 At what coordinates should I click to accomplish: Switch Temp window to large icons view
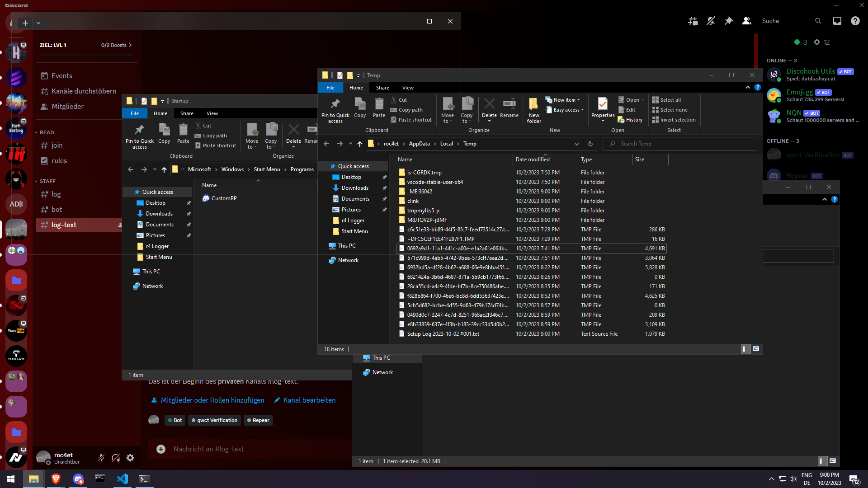[756, 349]
